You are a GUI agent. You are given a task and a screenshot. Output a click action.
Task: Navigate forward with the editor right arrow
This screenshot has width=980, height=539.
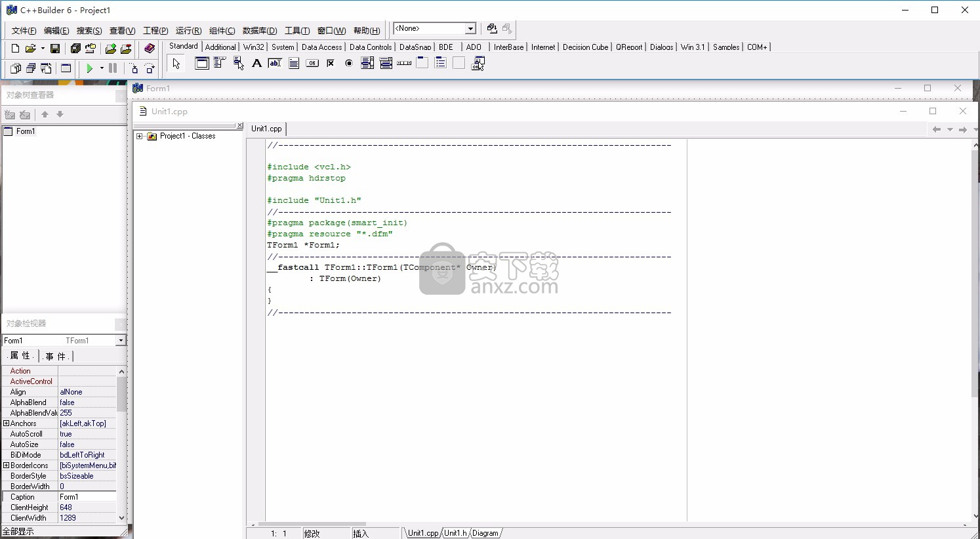pos(963,129)
